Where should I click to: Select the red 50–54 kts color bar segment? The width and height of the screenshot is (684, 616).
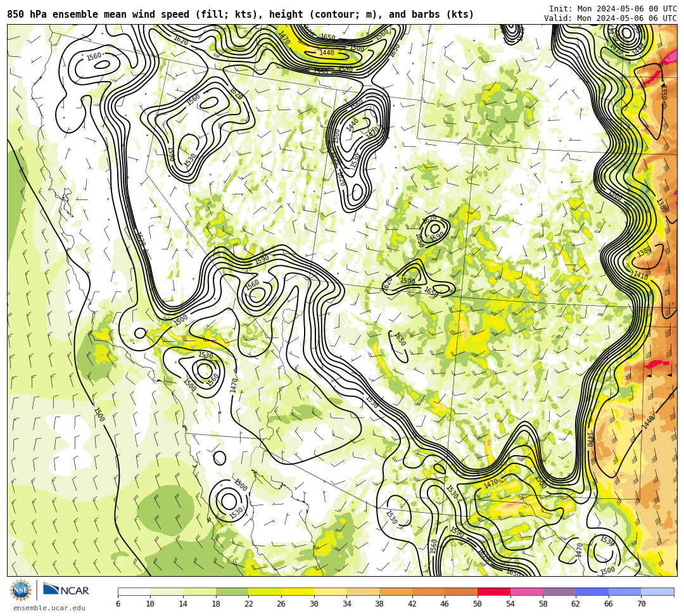click(x=494, y=591)
